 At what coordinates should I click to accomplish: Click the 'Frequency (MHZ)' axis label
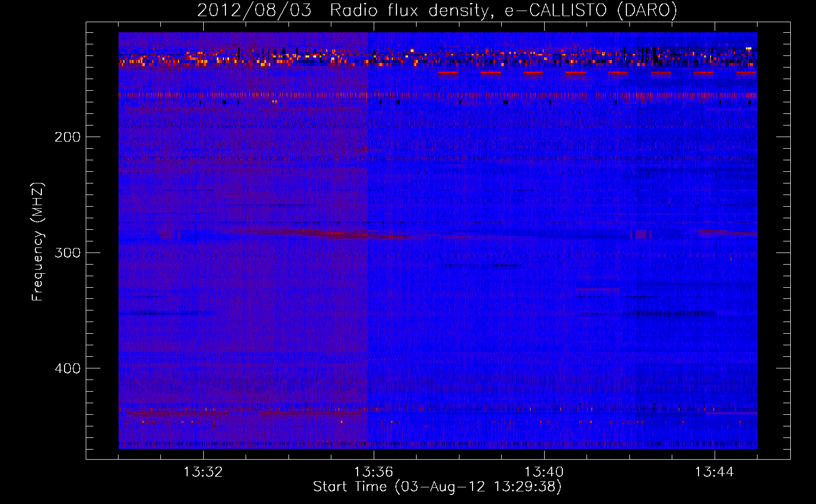[38, 242]
